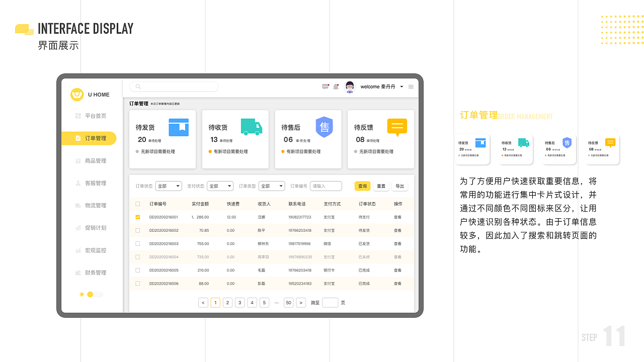Check the checkbox for order DD20200216002
This screenshot has height=362, width=644.
click(x=137, y=230)
